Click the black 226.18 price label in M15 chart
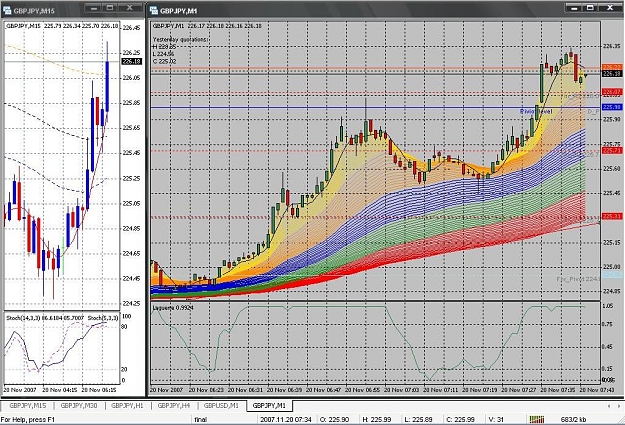This screenshot has height=425, width=625. (x=132, y=61)
